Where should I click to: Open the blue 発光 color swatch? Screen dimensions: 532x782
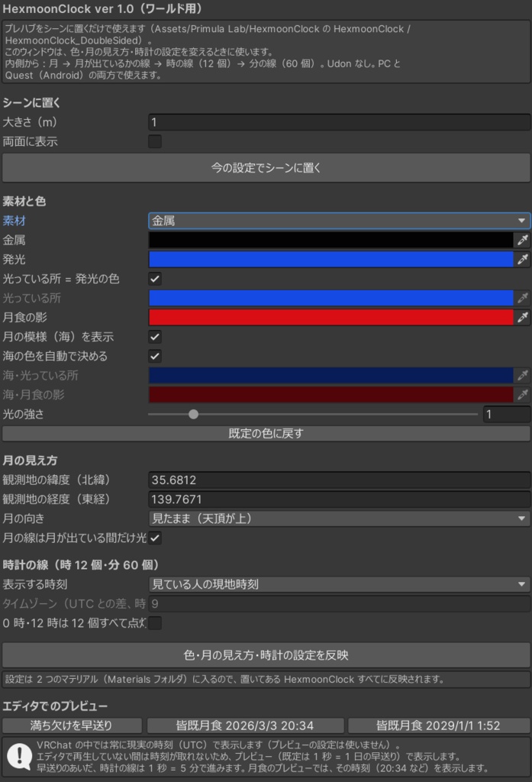click(x=331, y=260)
